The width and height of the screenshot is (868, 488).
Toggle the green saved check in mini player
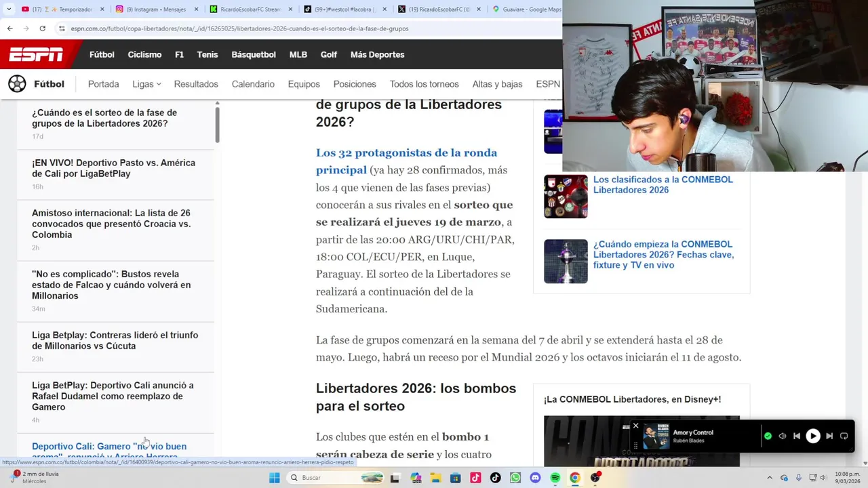tap(768, 436)
